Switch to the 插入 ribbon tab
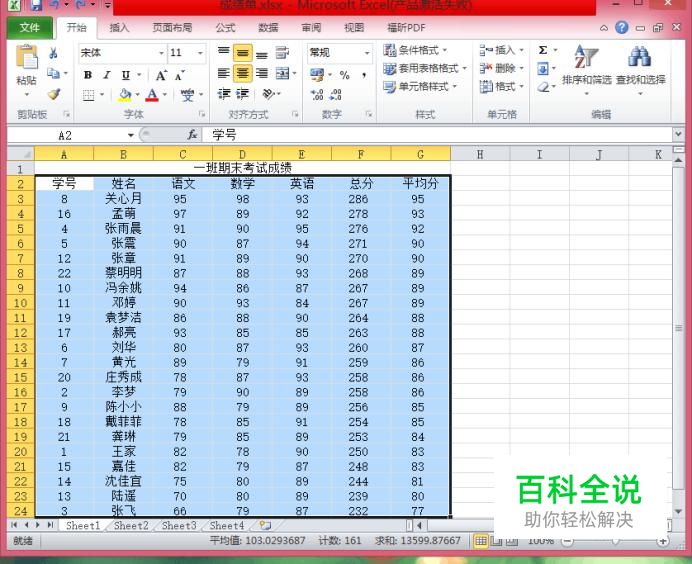Viewport: 692px width, 564px height. click(119, 28)
